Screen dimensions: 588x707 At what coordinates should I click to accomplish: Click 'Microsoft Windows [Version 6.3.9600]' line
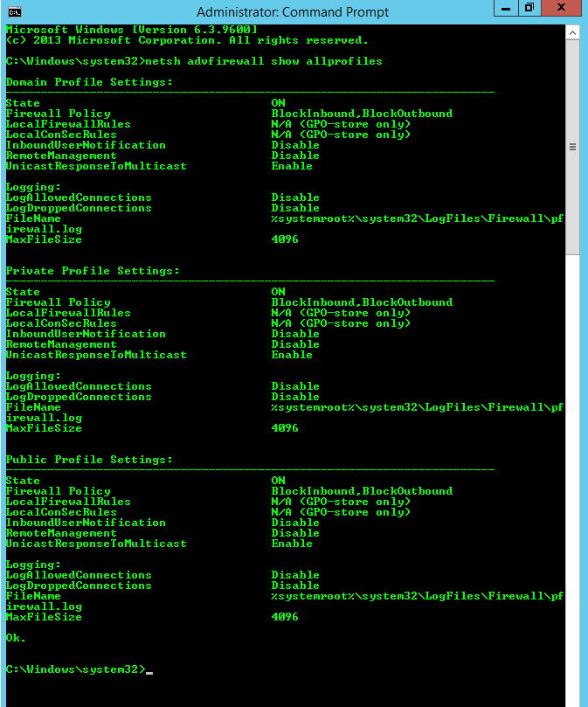(131, 30)
